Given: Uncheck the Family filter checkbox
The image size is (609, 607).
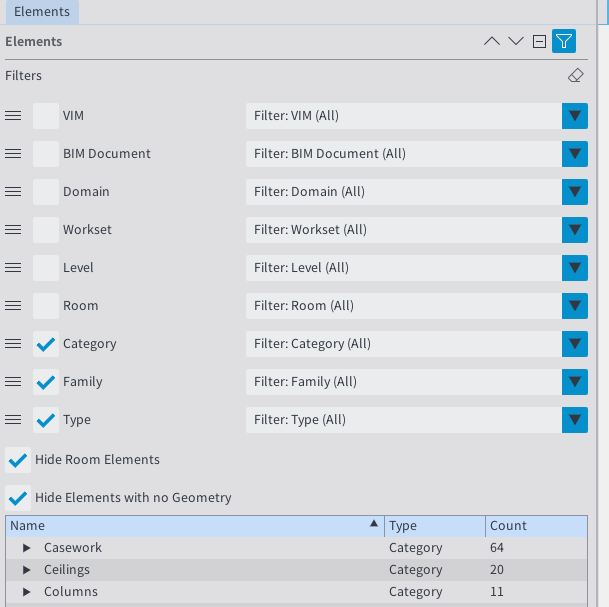Looking at the screenshot, I should [x=46, y=382].
